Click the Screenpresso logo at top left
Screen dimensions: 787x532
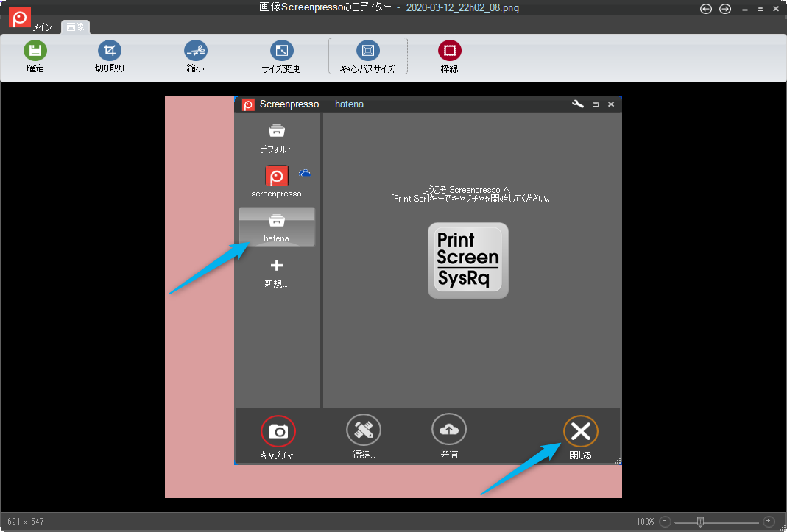(x=20, y=18)
